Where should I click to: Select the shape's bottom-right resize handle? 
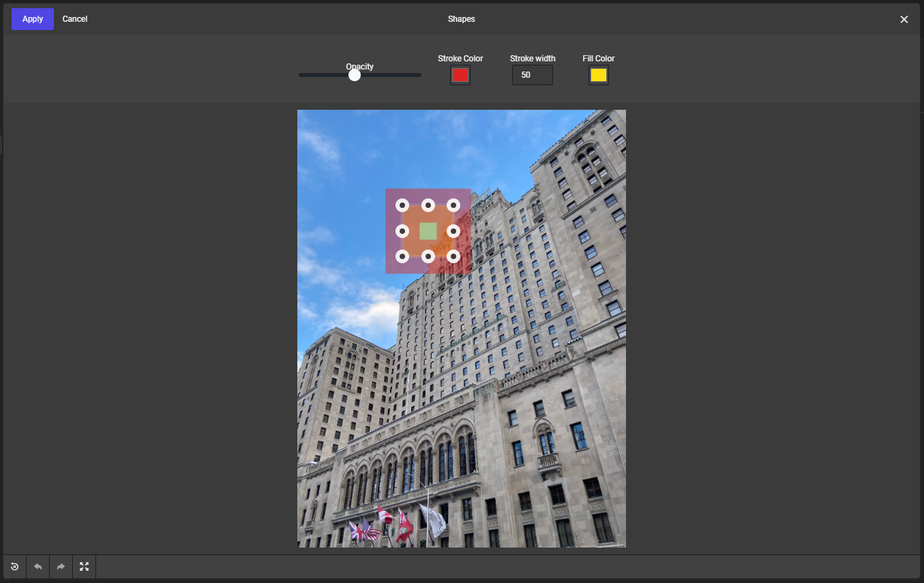coord(453,256)
